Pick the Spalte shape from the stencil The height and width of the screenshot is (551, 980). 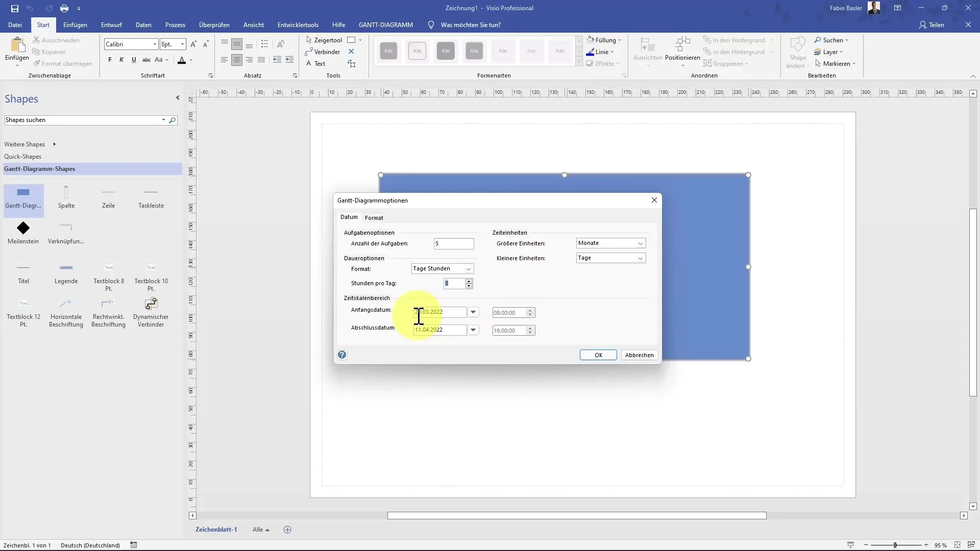(66, 197)
